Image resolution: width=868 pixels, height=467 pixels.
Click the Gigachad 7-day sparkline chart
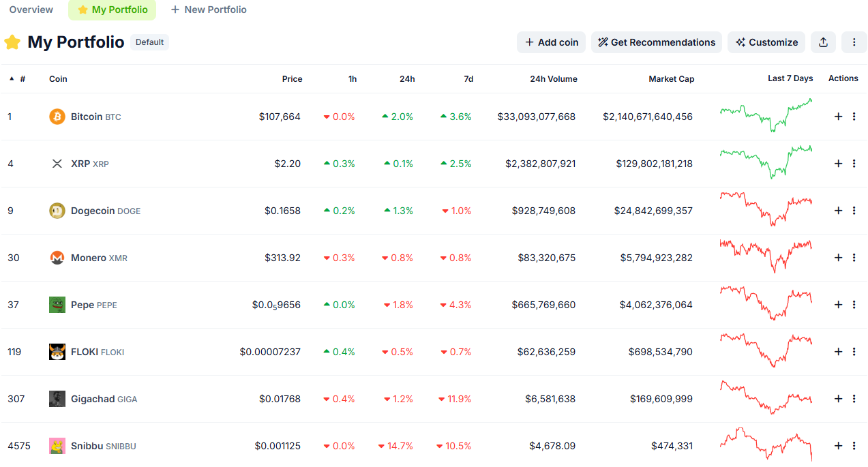[x=766, y=397]
